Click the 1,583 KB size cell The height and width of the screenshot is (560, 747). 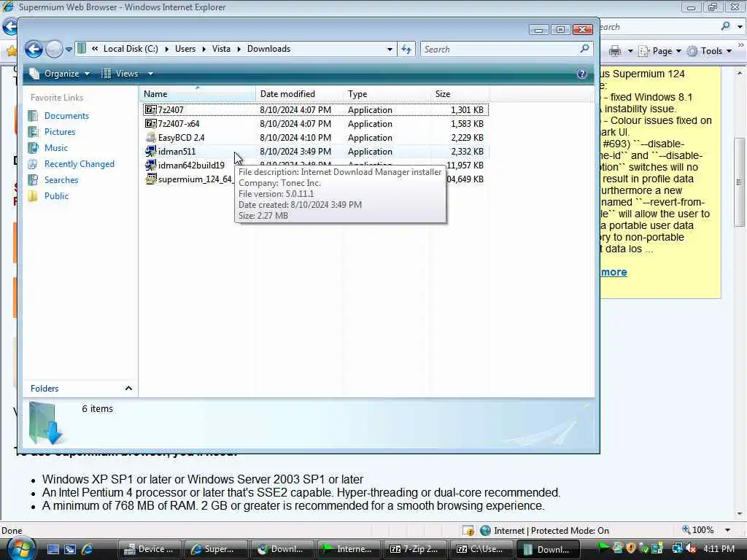[467, 124]
